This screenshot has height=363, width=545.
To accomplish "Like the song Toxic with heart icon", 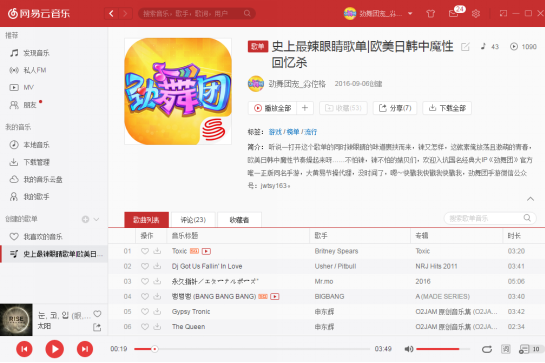I will click(145, 251).
